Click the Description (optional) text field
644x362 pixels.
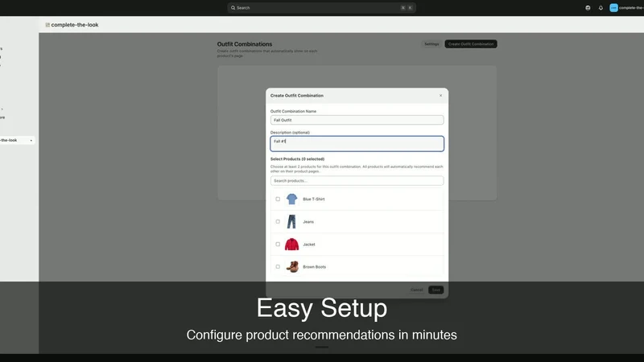point(357,144)
